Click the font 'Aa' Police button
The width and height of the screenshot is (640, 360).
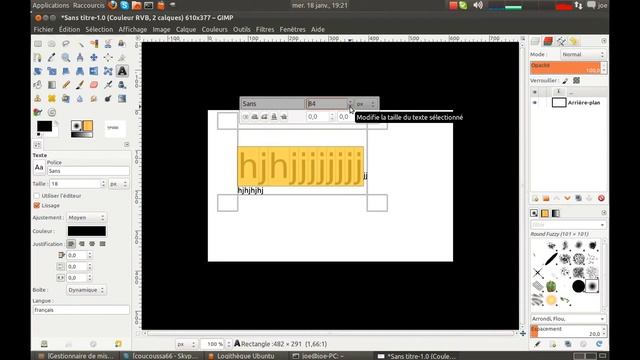click(39, 167)
